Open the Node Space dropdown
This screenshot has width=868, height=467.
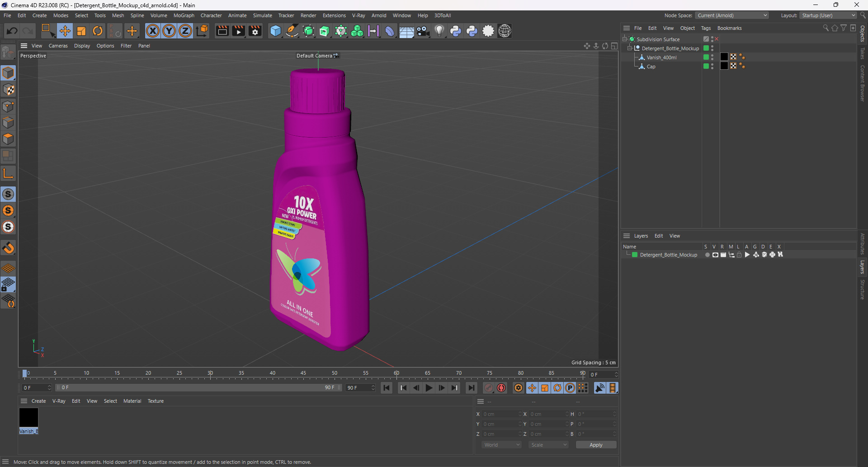click(732, 15)
